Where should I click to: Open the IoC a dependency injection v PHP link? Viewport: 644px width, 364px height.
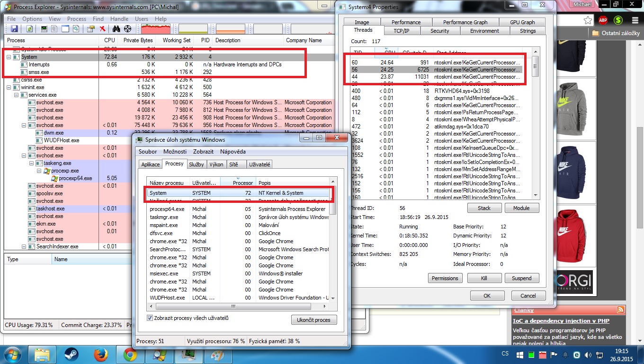(x=561, y=321)
